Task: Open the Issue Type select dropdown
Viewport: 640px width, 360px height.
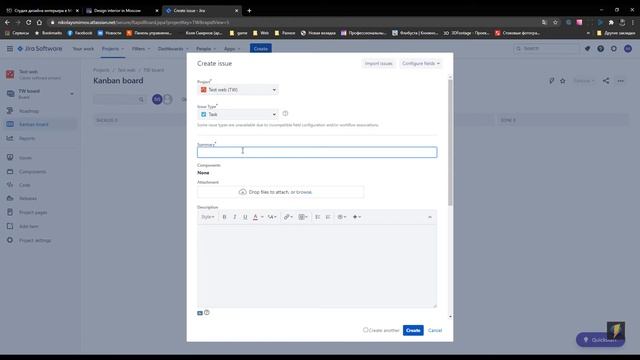Action: 238,114
